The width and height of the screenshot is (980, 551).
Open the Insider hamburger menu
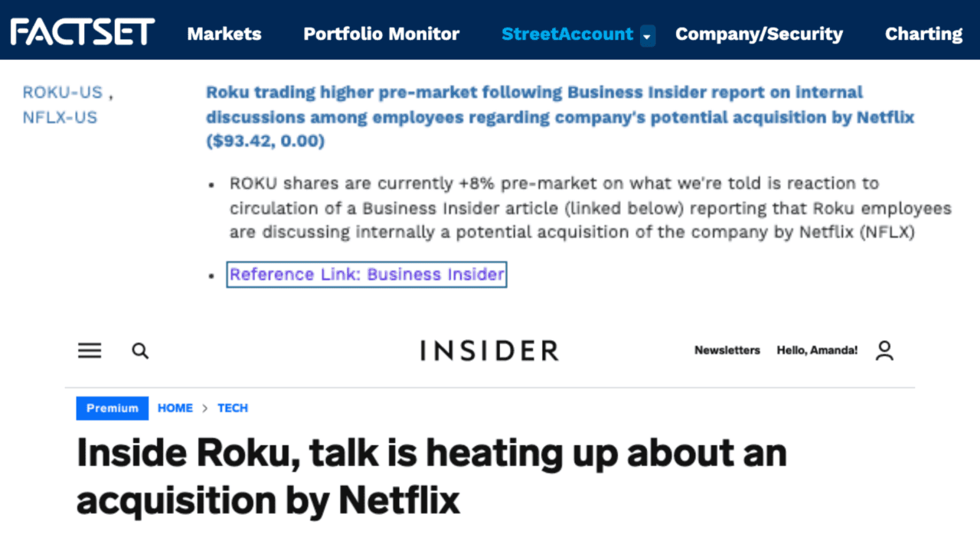90,350
